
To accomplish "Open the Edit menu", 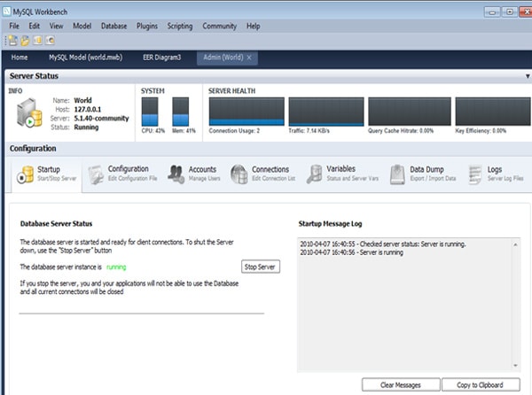I will click(x=34, y=26).
